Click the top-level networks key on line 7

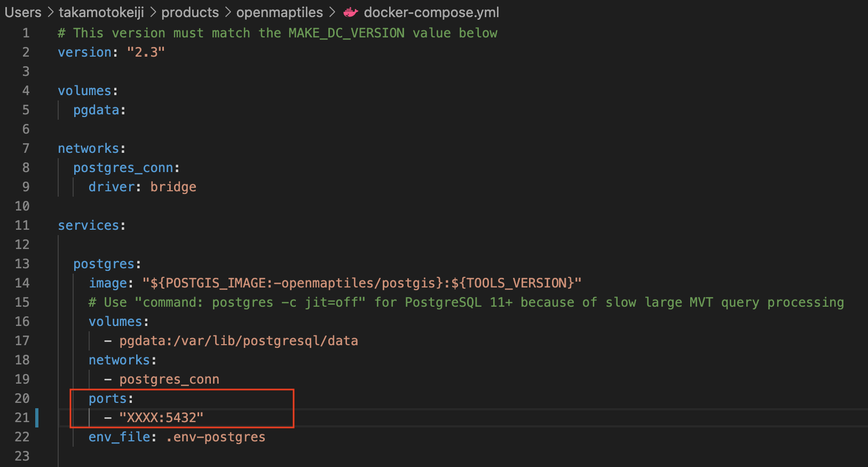pos(88,149)
